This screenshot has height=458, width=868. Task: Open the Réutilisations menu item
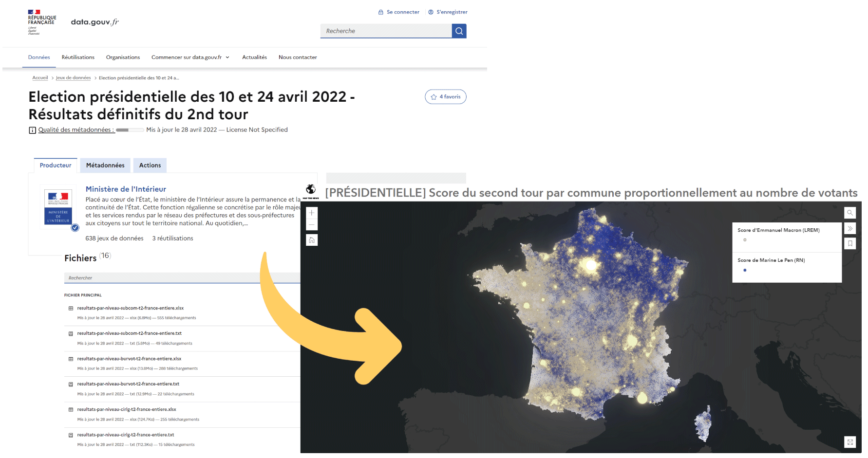tap(78, 57)
